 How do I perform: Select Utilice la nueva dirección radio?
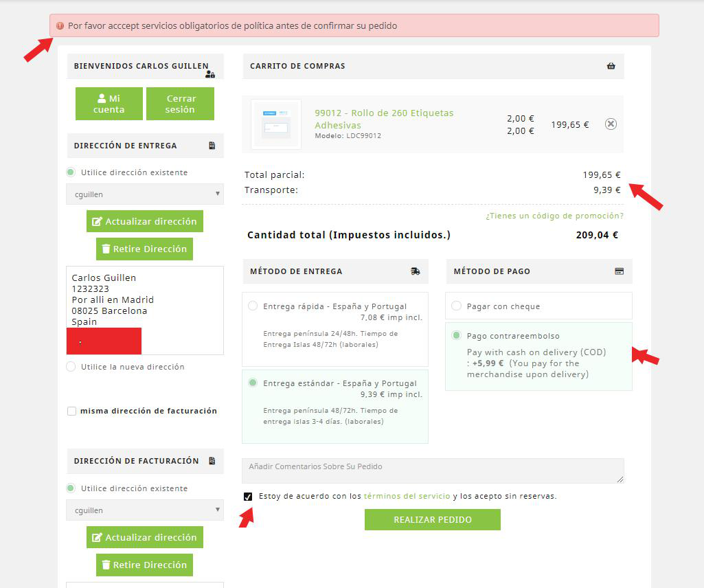pos(71,367)
